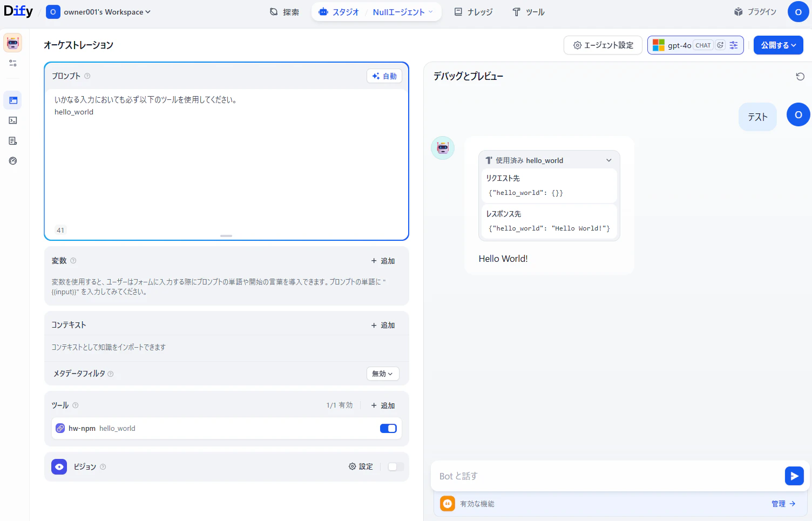Viewport: 812px width, 521px height.
Task: Click the Bot と話す chat input field
Action: (607, 476)
